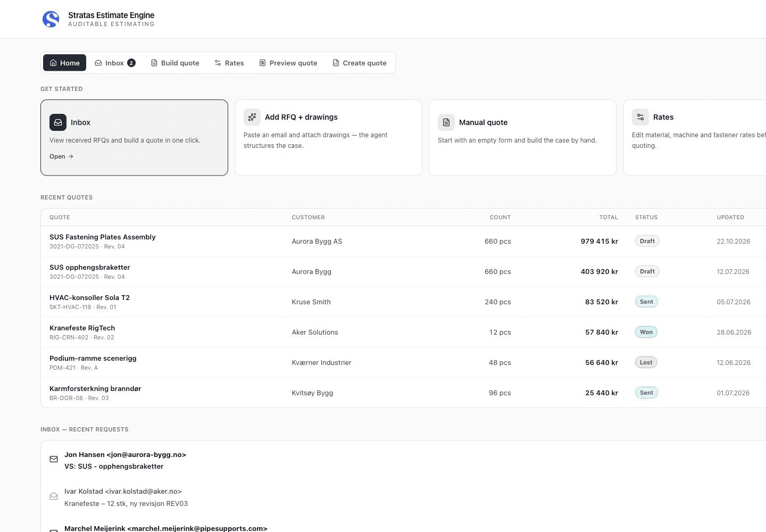Click the Open link in the Inbox card
The image size is (766, 532).
coord(61,156)
